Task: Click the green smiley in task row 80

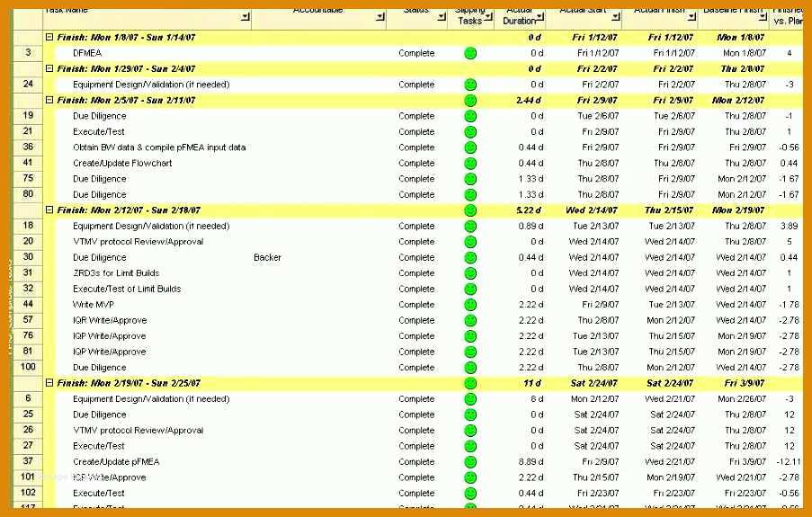Action: [x=470, y=195]
